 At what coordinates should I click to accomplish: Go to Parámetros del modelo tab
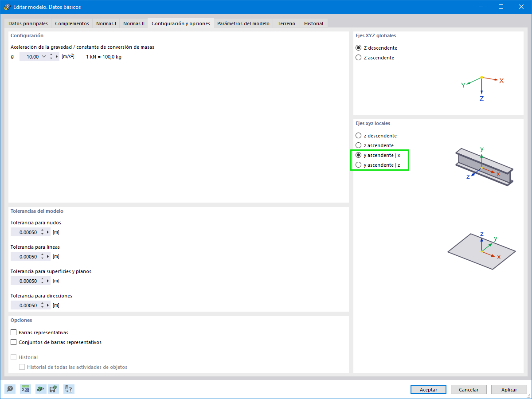[243, 23]
